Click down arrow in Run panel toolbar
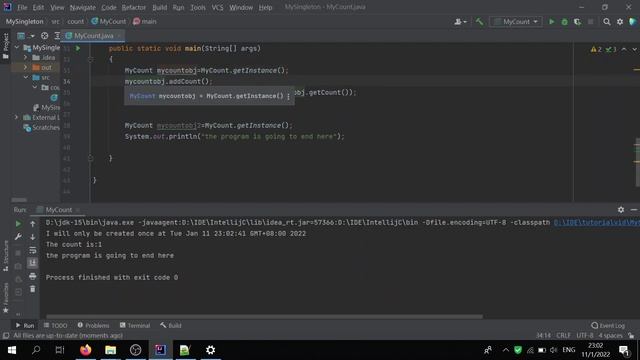640x360 pixels. point(33,237)
